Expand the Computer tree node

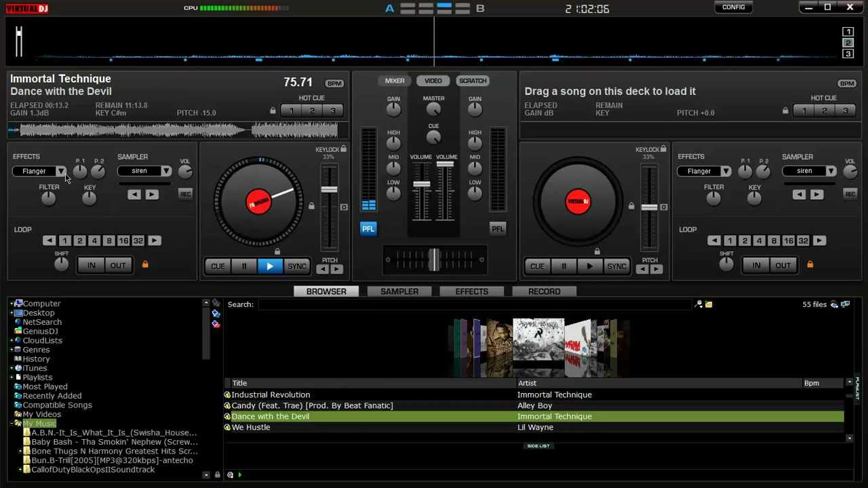click(x=12, y=304)
